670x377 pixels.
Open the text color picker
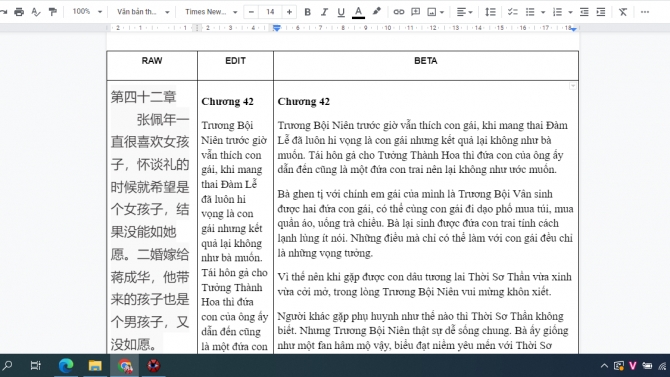[359, 12]
